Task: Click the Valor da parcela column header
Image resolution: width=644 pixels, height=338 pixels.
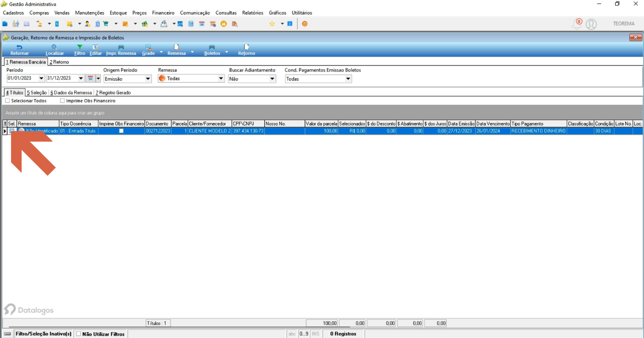Action: pyautogui.click(x=322, y=124)
